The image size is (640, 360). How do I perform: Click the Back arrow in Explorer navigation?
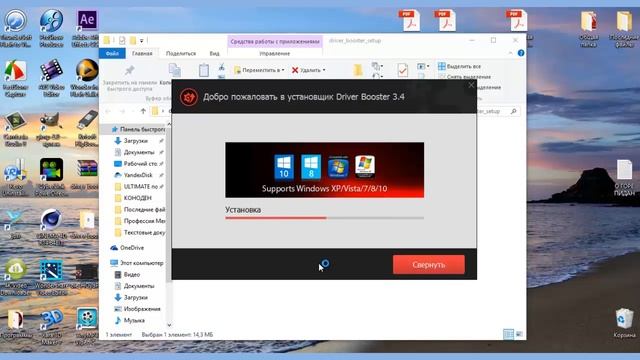pyautogui.click(x=108, y=111)
